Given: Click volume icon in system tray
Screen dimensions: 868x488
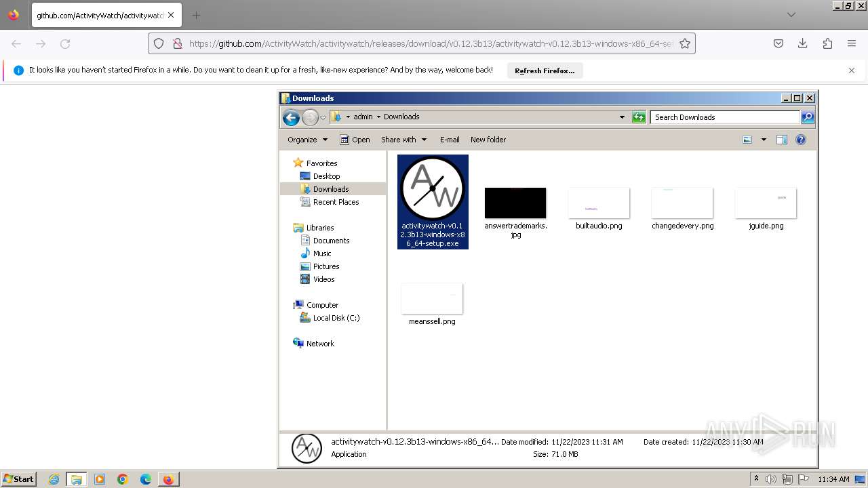Looking at the screenshot, I should point(770,479).
